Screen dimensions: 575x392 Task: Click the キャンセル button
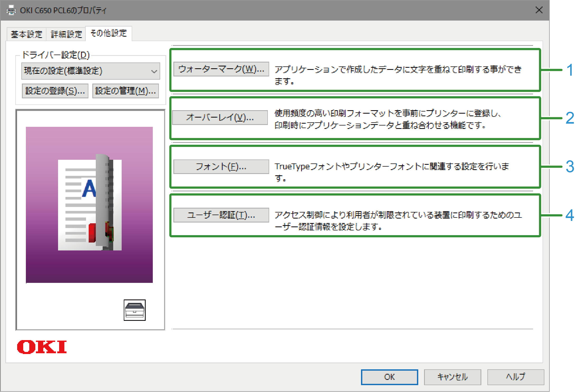(452, 377)
